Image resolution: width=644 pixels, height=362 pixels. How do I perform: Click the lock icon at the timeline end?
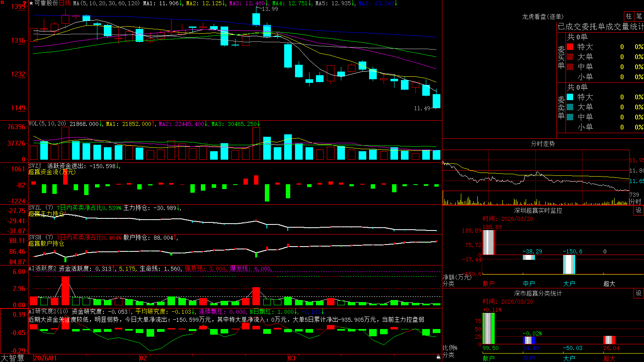[438, 357]
